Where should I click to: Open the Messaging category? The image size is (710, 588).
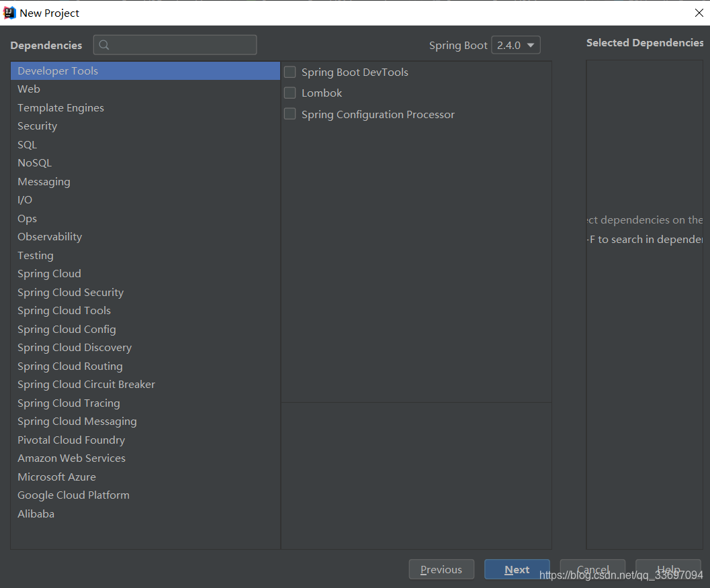[145, 181]
